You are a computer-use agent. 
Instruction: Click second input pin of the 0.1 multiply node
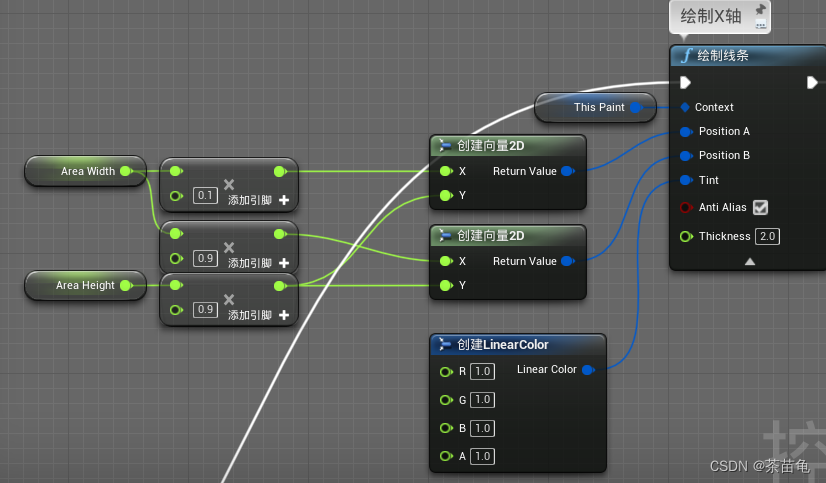(176, 196)
